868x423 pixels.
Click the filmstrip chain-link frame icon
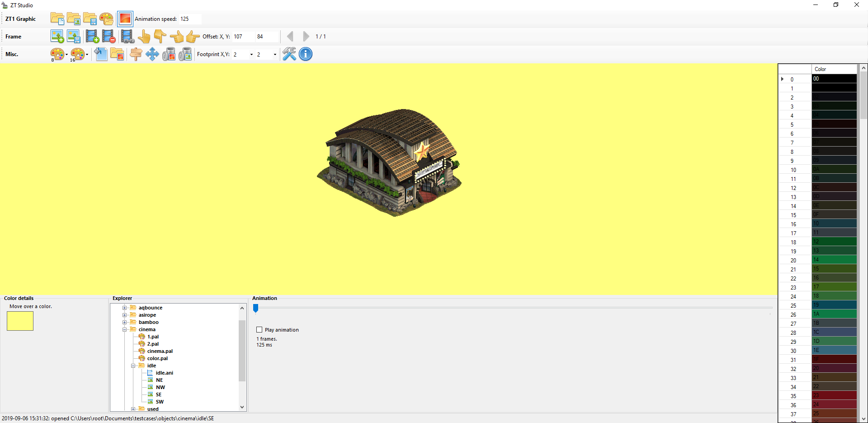[127, 36]
